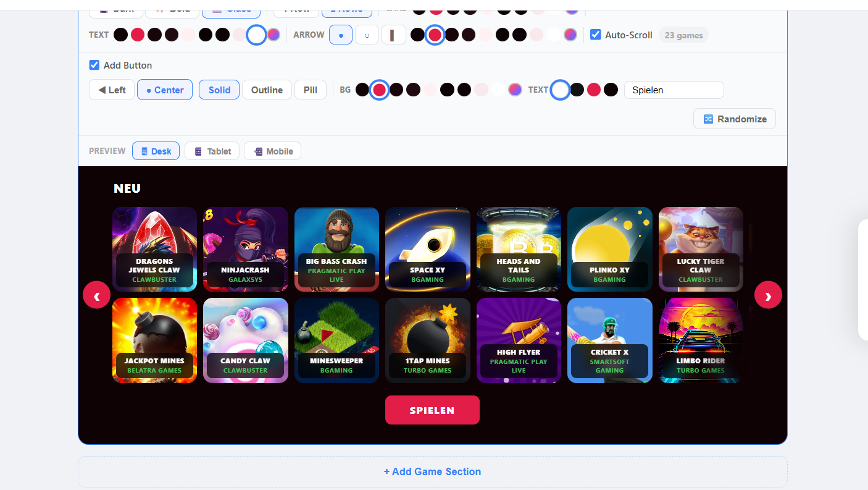868x490 pixels.
Task: Click the button label field containing Spielen
Action: [x=674, y=90]
